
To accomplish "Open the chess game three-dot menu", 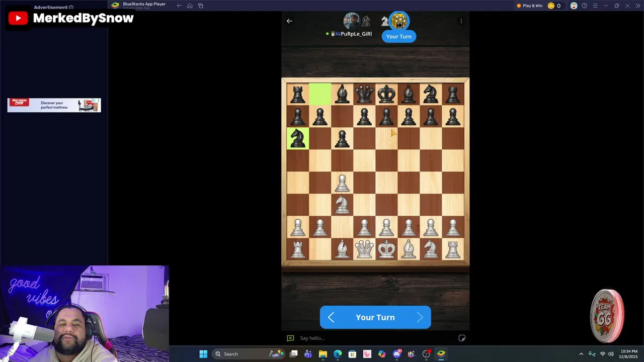I will [x=461, y=21].
